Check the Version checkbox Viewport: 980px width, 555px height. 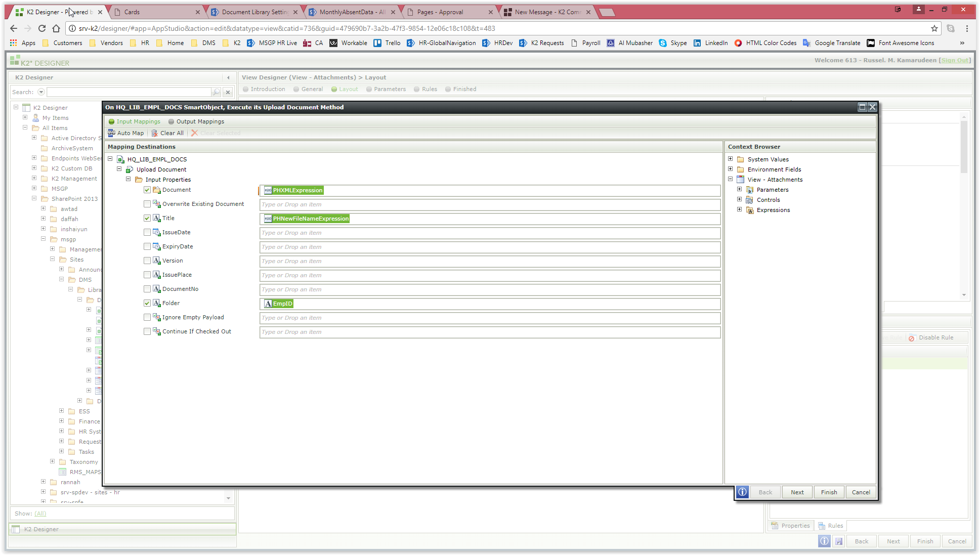(147, 261)
